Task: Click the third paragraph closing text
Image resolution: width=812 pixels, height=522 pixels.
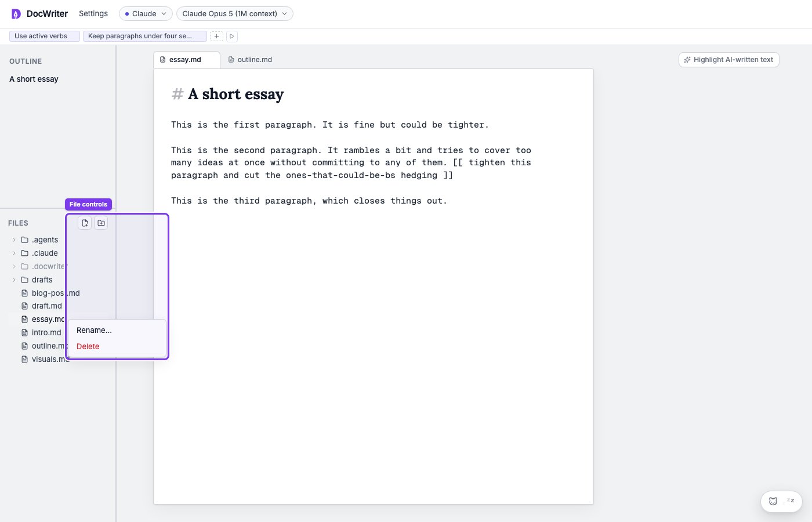Action: pos(309,201)
